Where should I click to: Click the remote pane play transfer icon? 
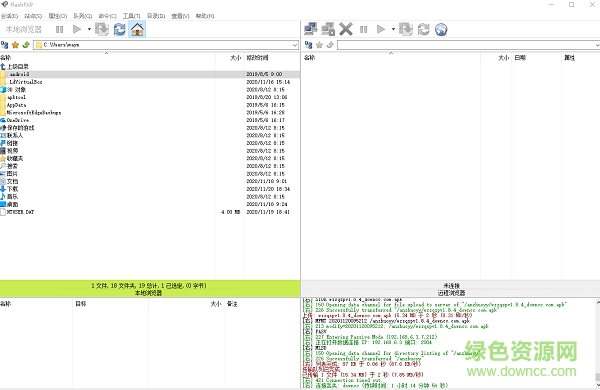[x=381, y=29]
